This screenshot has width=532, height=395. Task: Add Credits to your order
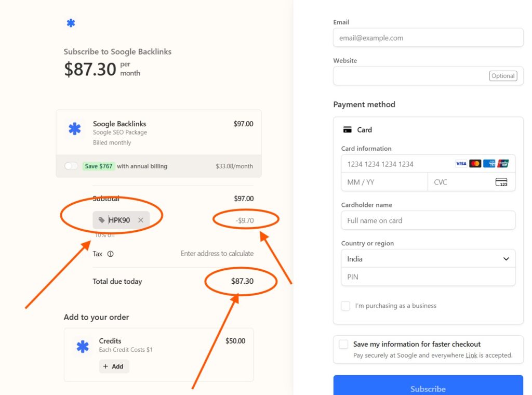(114, 366)
